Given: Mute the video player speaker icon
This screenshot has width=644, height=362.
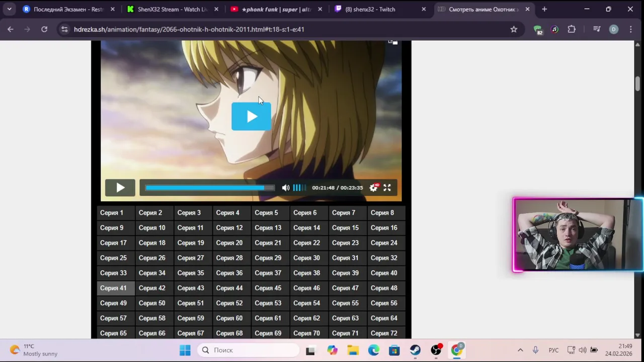Looking at the screenshot, I should coord(285,188).
